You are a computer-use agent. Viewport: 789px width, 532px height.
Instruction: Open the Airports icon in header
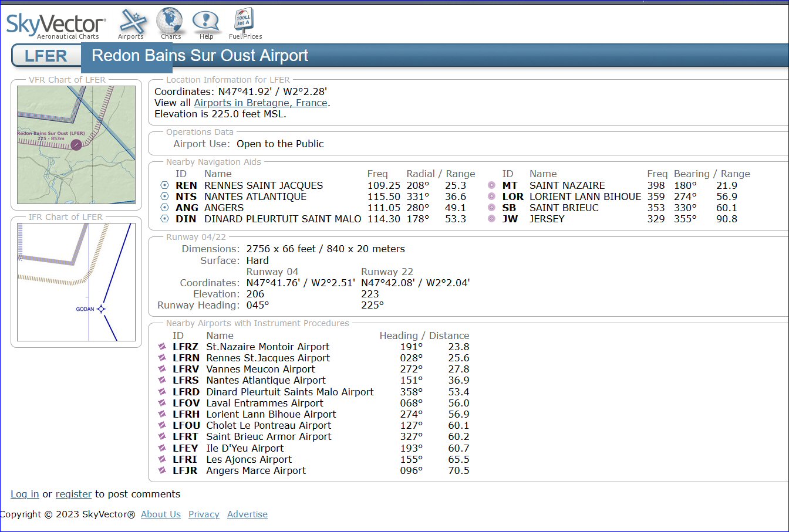coord(131,23)
